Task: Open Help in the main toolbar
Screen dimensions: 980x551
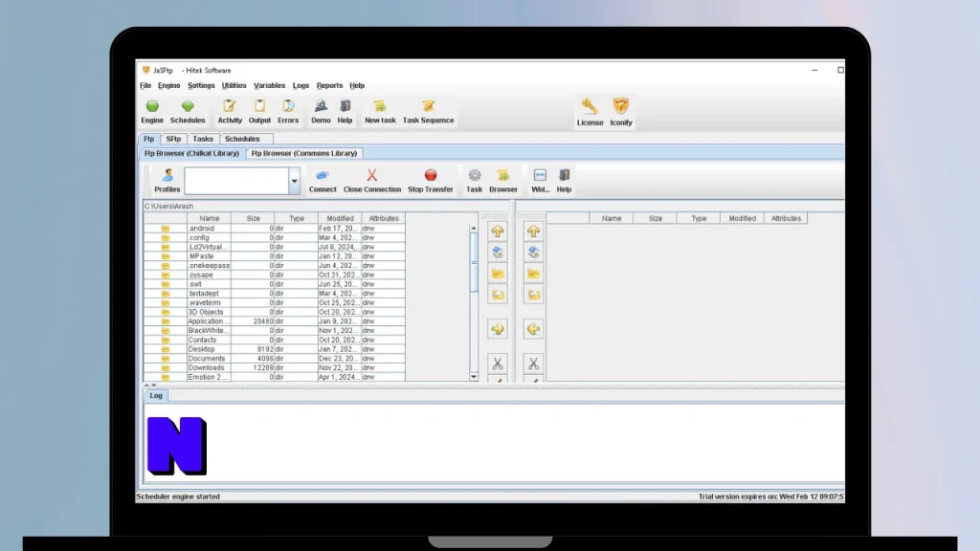Action: pyautogui.click(x=345, y=106)
